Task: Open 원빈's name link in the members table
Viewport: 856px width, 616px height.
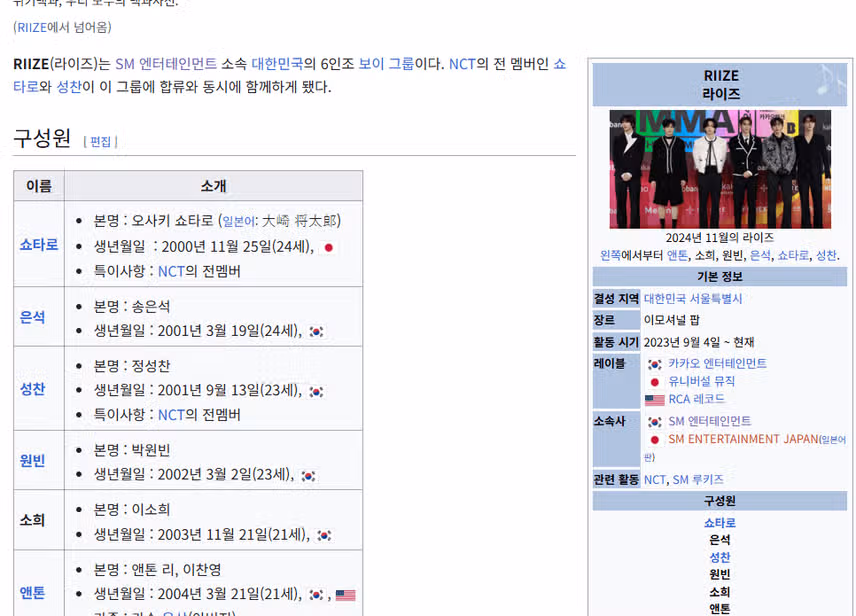Action: point(32,460)
